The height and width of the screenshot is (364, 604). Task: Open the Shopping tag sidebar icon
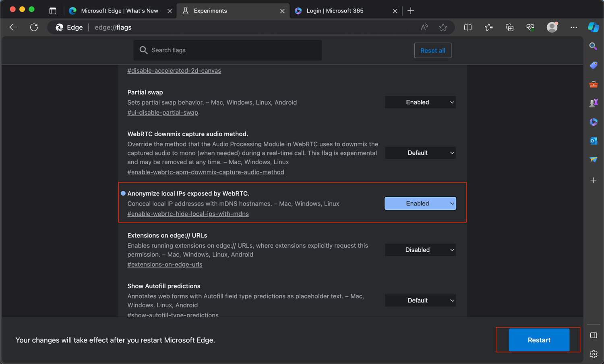593,65
